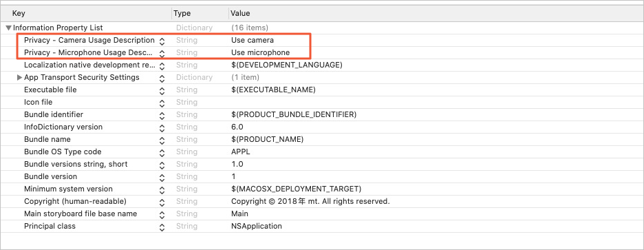Open key stepper for Minimum system version

pyautogui.click(x=162, y=189)
